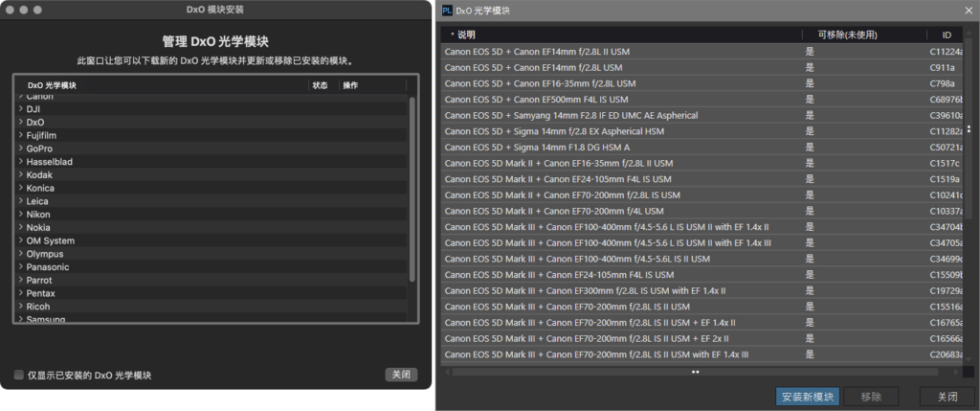Expand the GoPro modules group
This screenshot has height=411, width=980.
[x=21, y=148]
